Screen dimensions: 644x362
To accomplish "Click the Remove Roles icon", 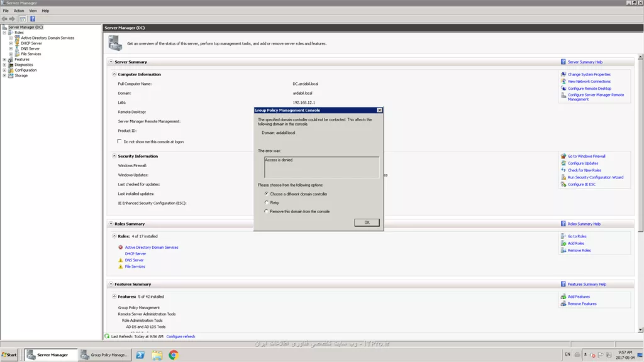I will [563, 250].
